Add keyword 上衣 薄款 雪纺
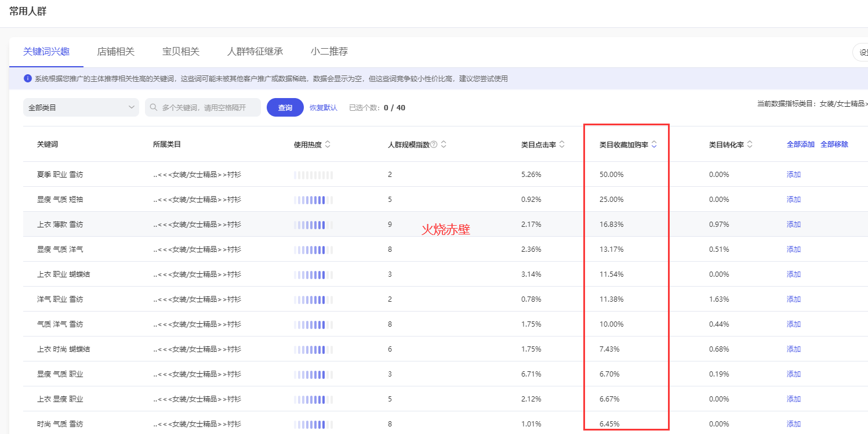This screenshot has height=434, width=868. coord(794,225)
